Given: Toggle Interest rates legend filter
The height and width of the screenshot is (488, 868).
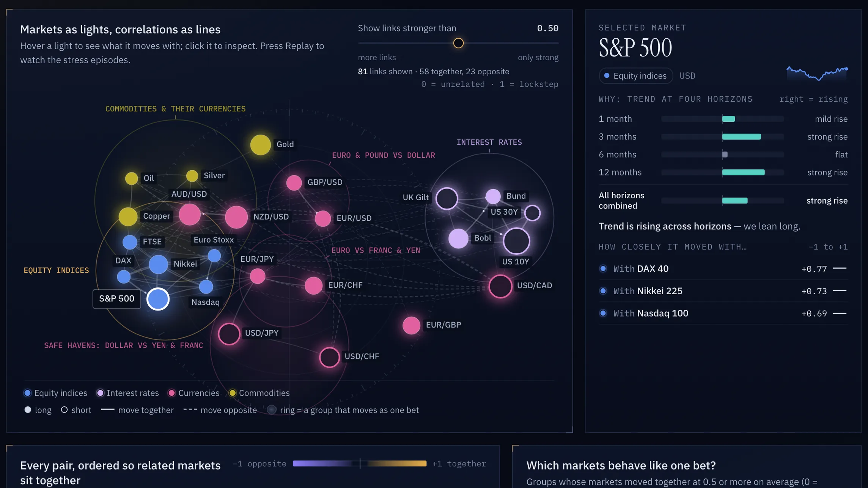Looking at the screenshot, I should click(x=128, y=393).
